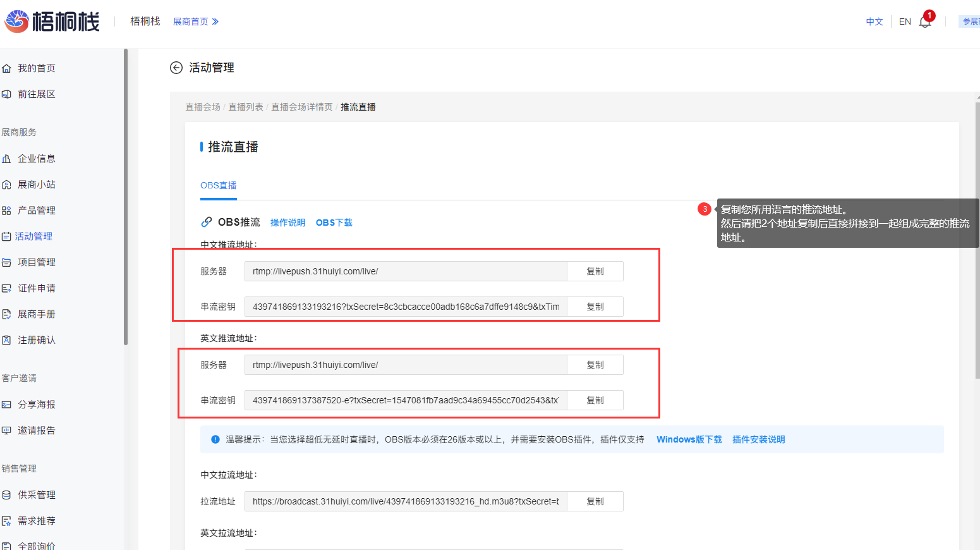Switch language to EN
This screenshot has width=980, height=550.
click(905, 21)
